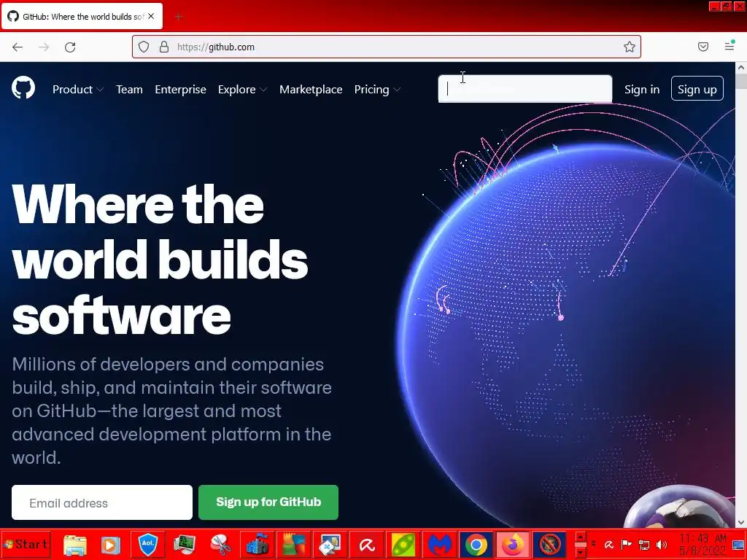The width and height of the screenshot is (747, 560).
Task: Open the green pea pod taskbar icon
Action: tap(403, 545)
